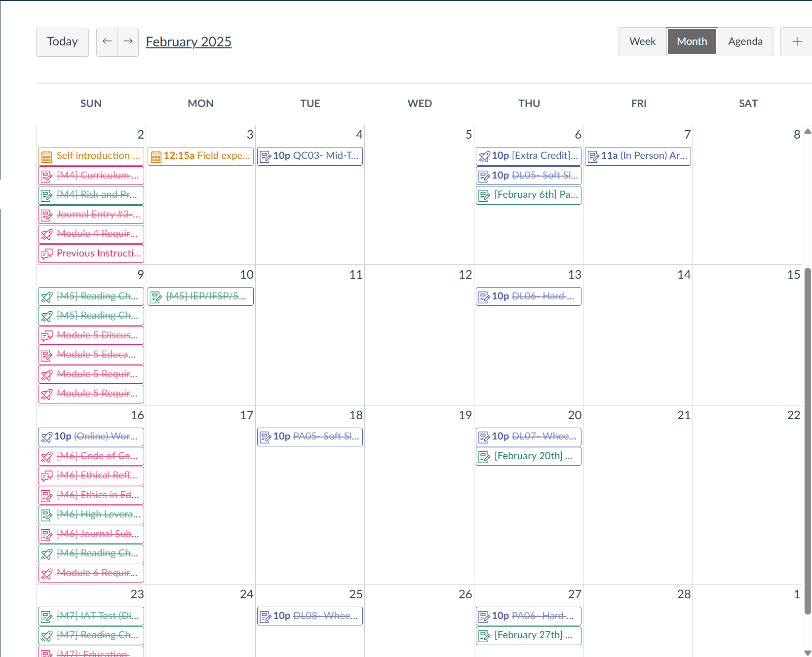This screenshot has height=657, width=812.
Task: Click the assignment icon of Journal Entry #3 event
Action: pyautogui.click(x=46, y=215)
